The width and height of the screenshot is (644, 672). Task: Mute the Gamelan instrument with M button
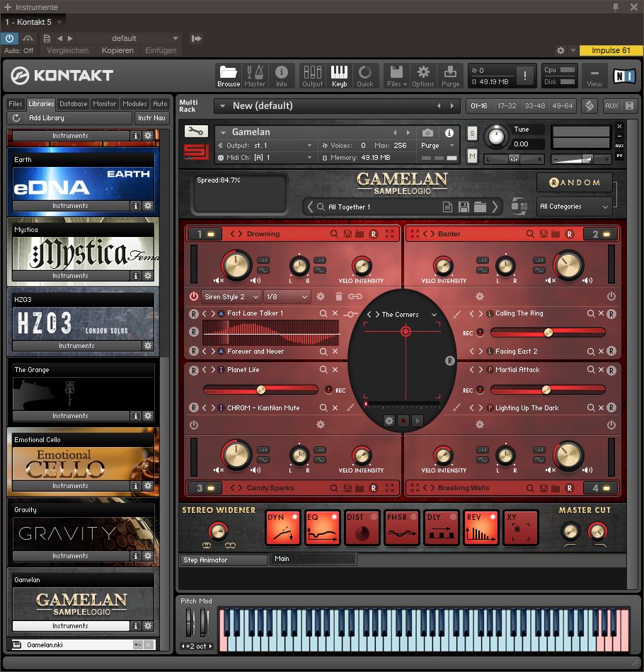tap(472, 156)
